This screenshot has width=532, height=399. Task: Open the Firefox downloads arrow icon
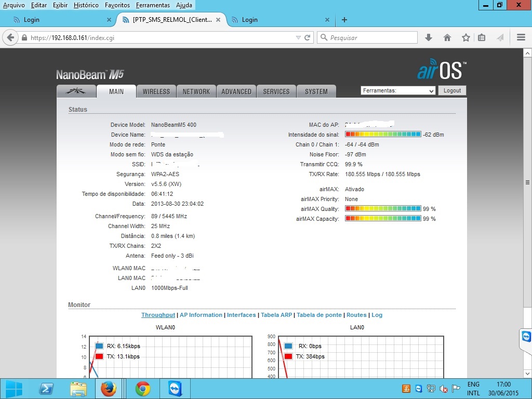pos(429,38)
